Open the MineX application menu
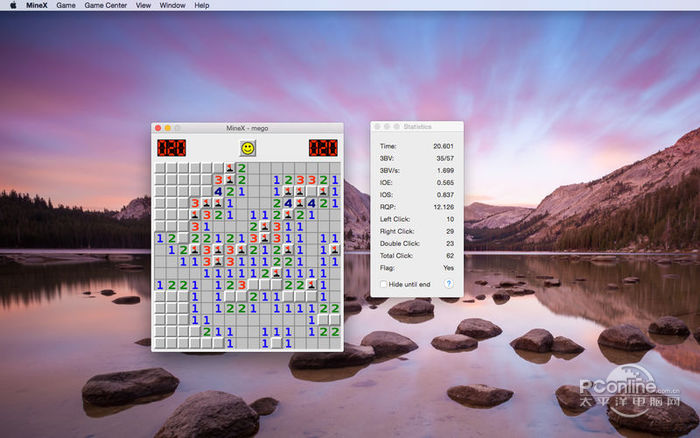Screen dimensions: 700x438 click(x=35, y=5)
